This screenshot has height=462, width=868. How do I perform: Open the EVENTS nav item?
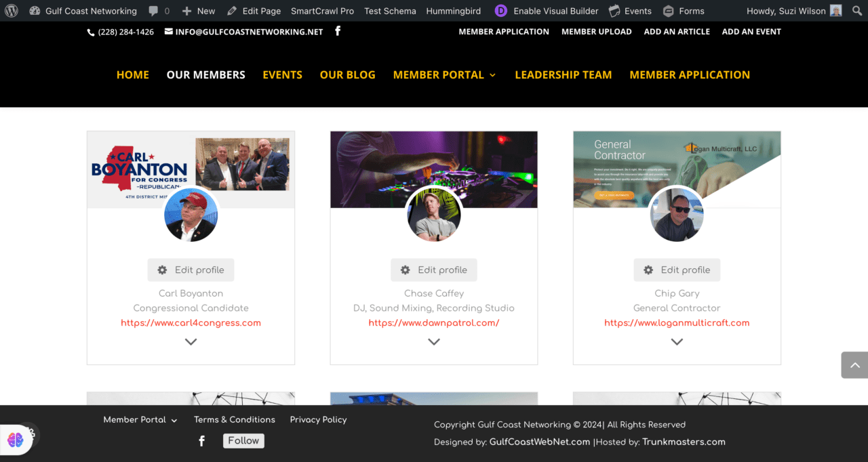click(x=283, y=75)
